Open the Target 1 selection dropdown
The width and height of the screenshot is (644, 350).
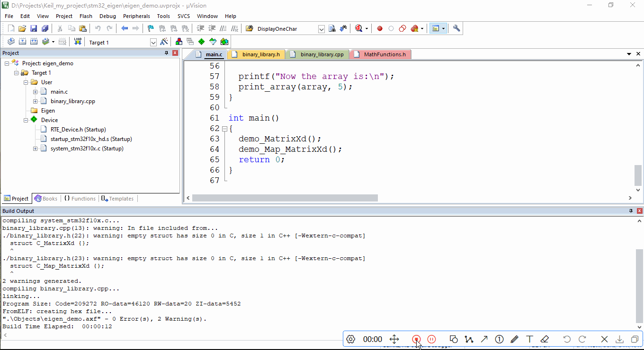(153, 42)
